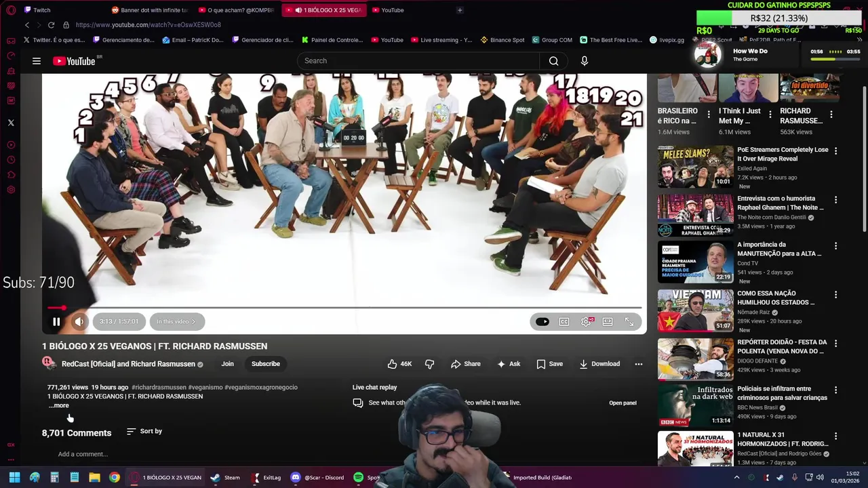
Task: Open options for A importância da MANUTENÇÃO video
Action: pos(835,246)
